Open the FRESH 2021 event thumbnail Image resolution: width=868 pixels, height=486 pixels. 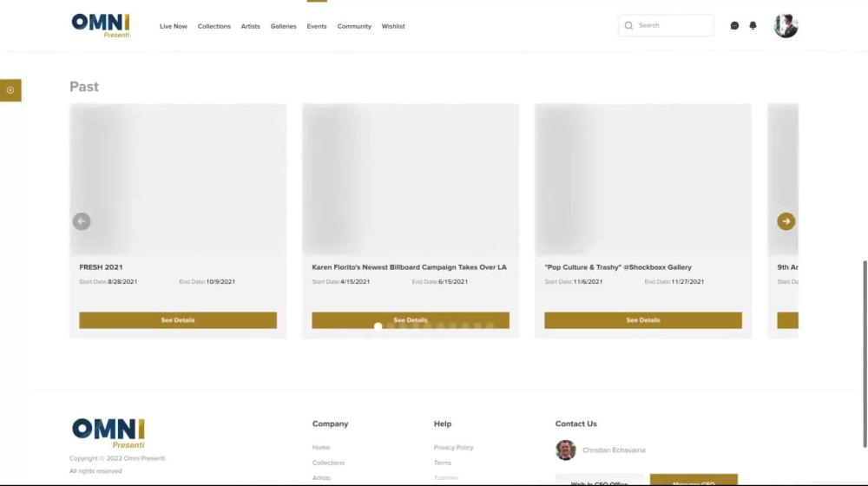coord(178,180)
